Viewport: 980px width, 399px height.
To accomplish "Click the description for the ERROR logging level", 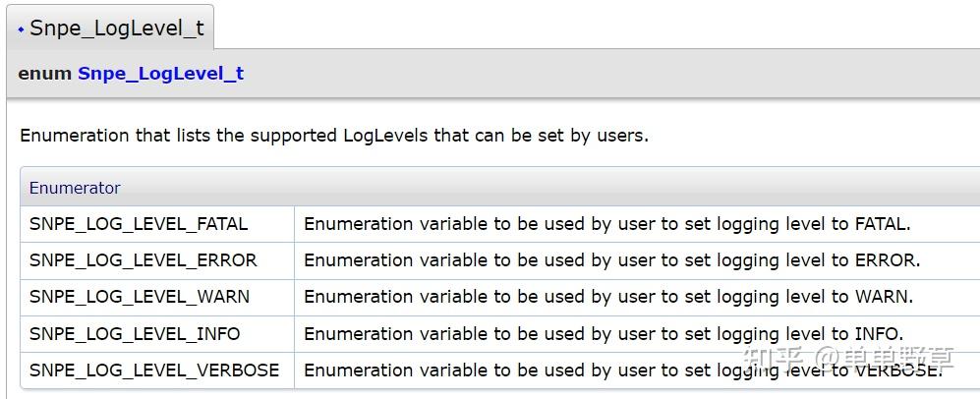I will (x=611, y=260).
